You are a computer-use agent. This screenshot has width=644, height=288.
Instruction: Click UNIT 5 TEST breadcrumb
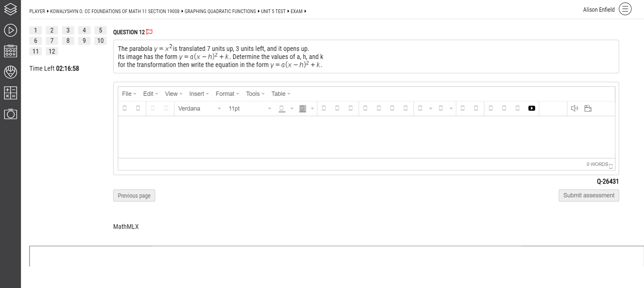[x=273, y=11]
